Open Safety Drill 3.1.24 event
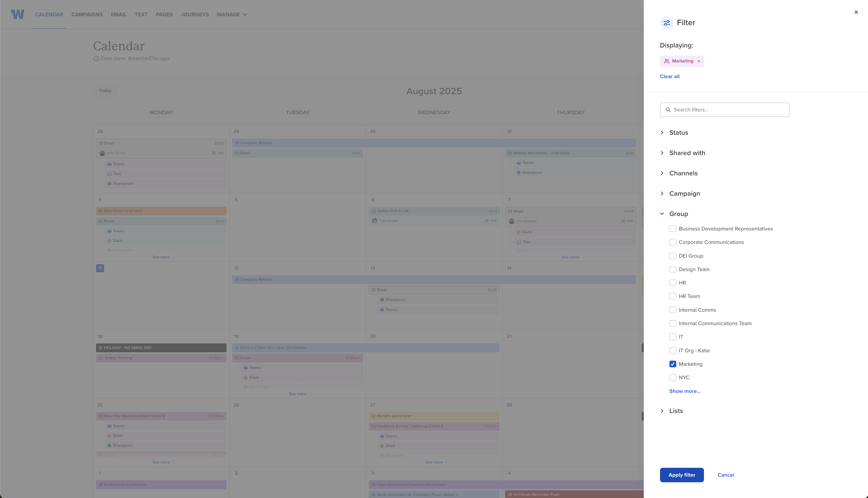 point(434,211)
